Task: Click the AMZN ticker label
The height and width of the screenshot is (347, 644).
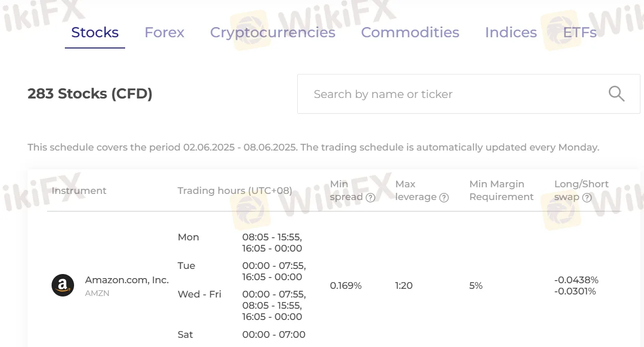Action: click(x=97, y=293)
